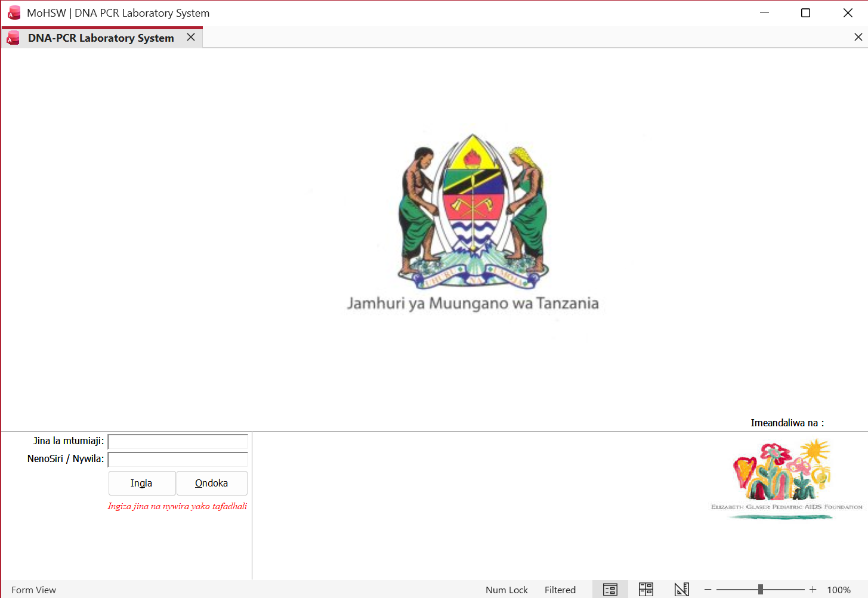Maximize the MoHSW application window
Screen dimensions: 868x598
click(805, 13)
